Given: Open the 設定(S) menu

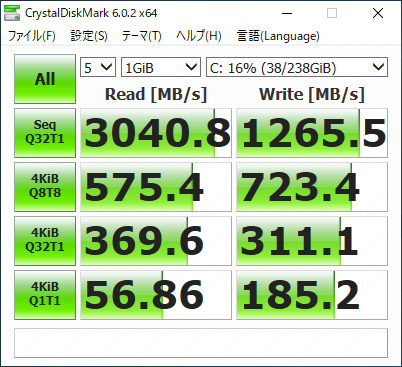Looking at the screenshot, I should (x=89, y=36).
